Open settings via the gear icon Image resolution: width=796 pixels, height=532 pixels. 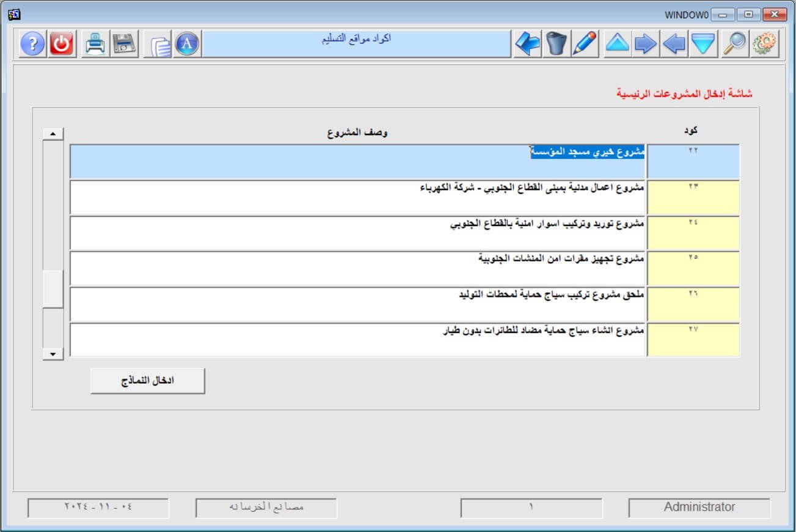click(763, 44)
